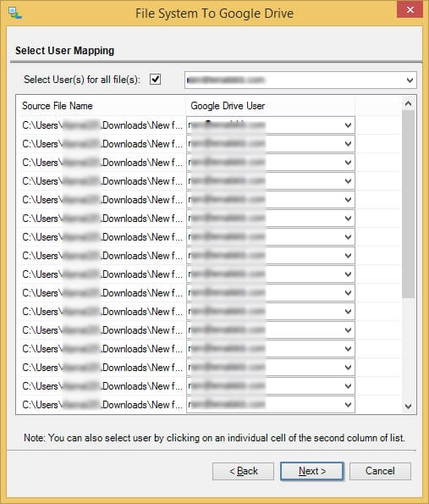Open the Google Drive User dropdown in the last visible row
The image size is (429, 504).
point(348,405)
